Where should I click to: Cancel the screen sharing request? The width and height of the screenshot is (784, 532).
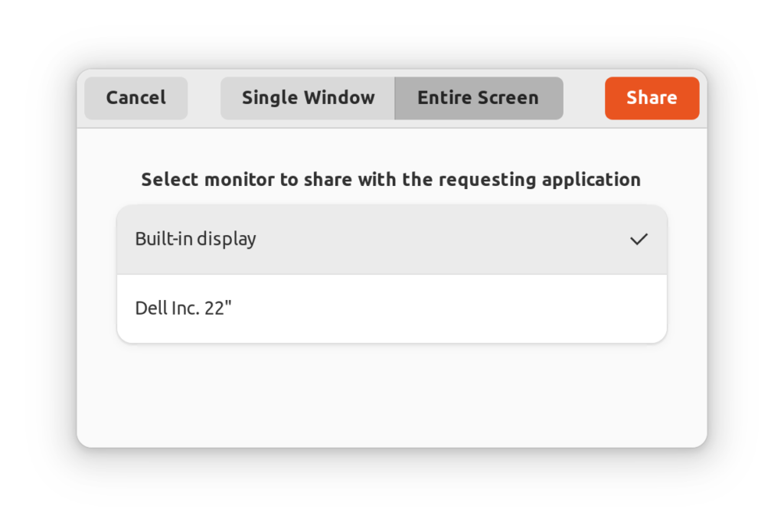click(x=136, y=98)
